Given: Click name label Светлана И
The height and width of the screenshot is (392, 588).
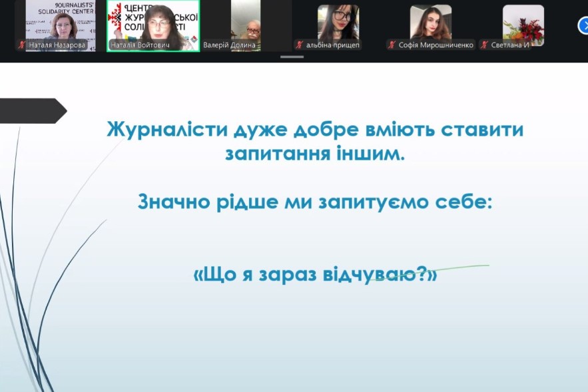Looking at the screenshot, I should point(510,45).
